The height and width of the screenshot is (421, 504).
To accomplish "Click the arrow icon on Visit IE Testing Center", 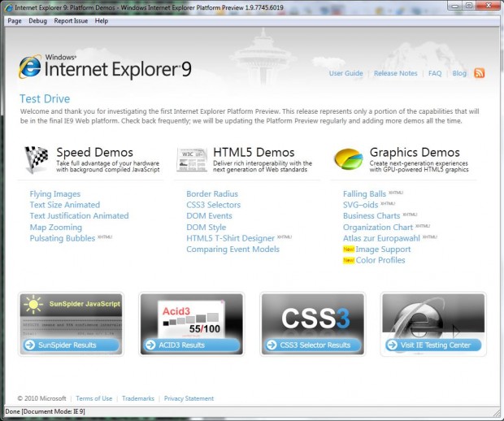I will pos(392,345).
